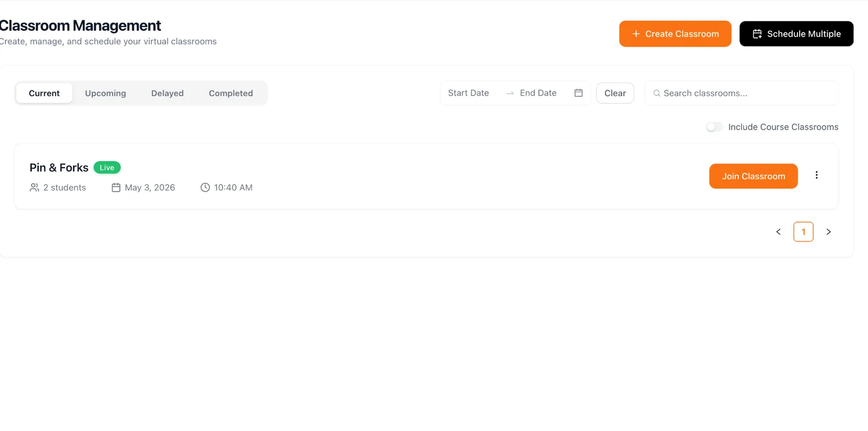Screen dimensions: 868x431
Task: Go to next page arrow
Action: [828, 231]
